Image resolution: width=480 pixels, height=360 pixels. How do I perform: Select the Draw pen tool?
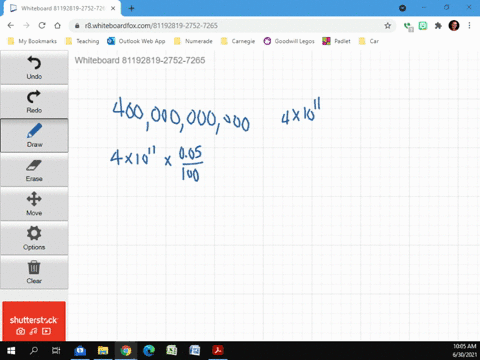click(x=34, y=135)
